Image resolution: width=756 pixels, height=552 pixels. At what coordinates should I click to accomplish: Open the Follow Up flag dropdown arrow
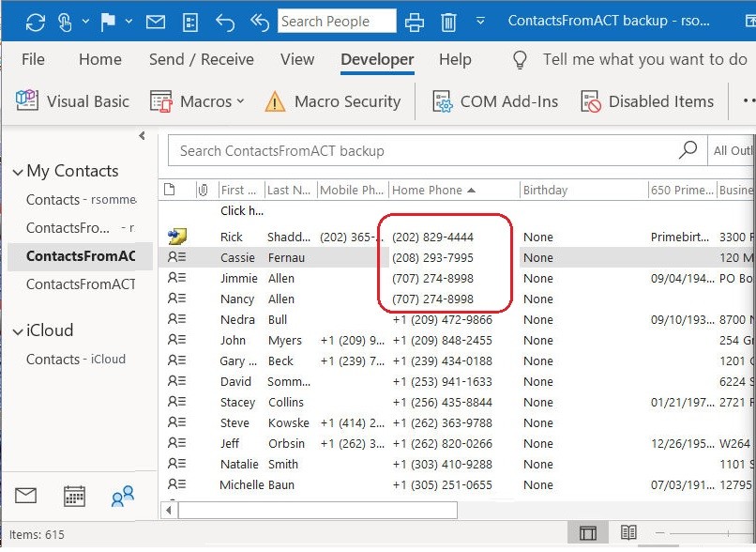coord(129,22)
